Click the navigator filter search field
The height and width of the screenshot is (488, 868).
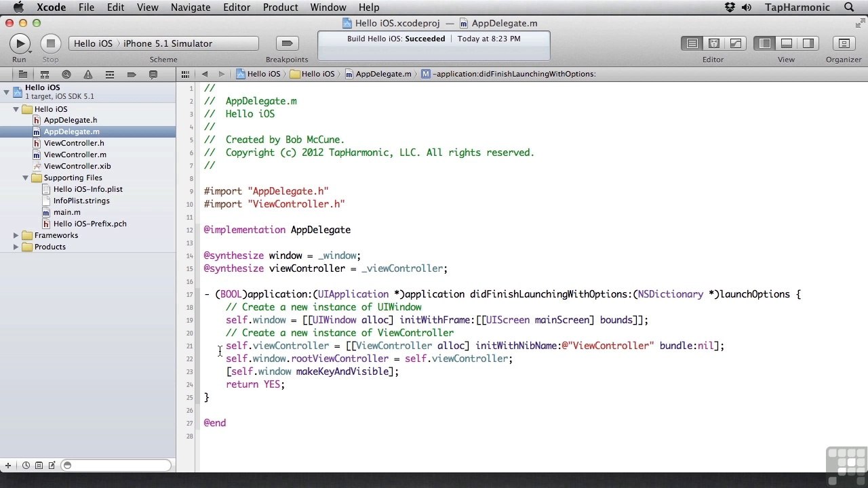(116, 466)
